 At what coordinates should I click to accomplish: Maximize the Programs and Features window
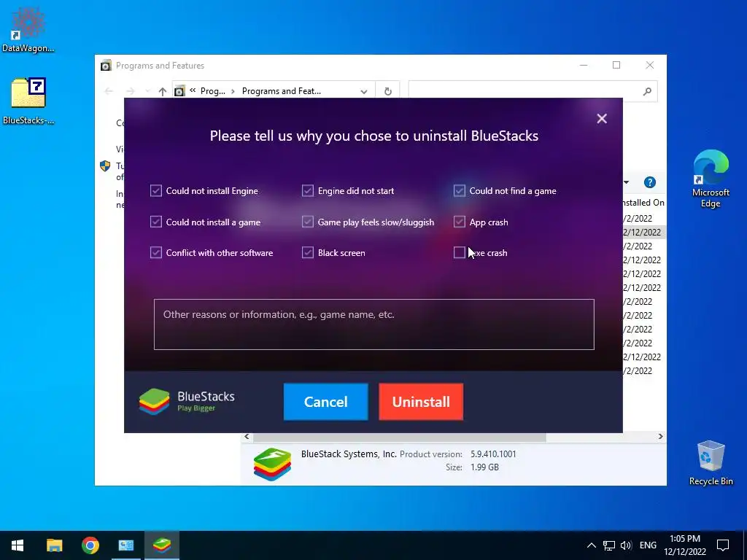click(x=616, y=65)
